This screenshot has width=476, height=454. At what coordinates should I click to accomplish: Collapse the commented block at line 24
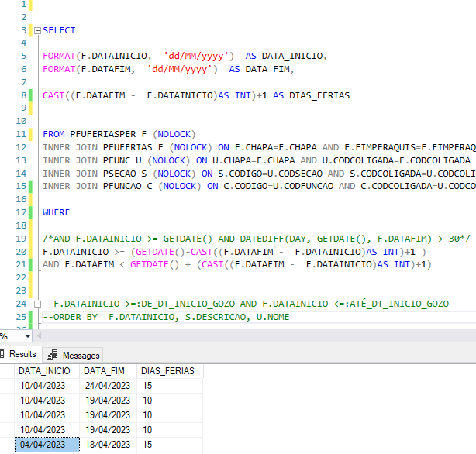(x=37, y=304)
